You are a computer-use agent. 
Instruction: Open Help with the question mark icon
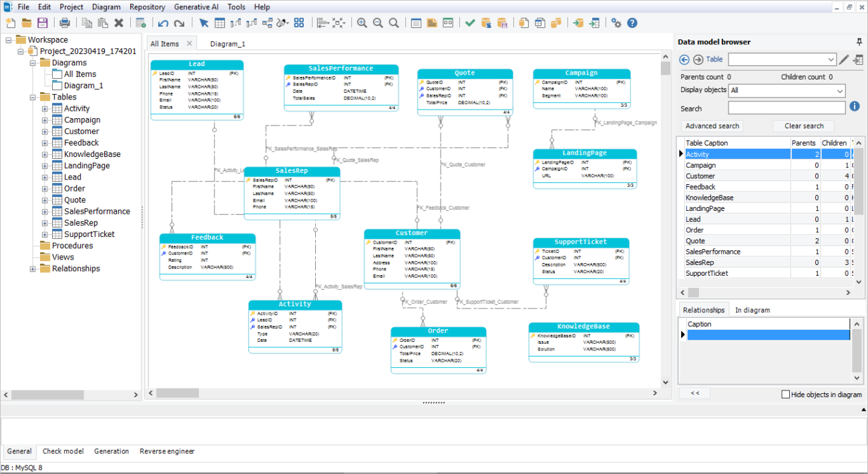[632, 22]
